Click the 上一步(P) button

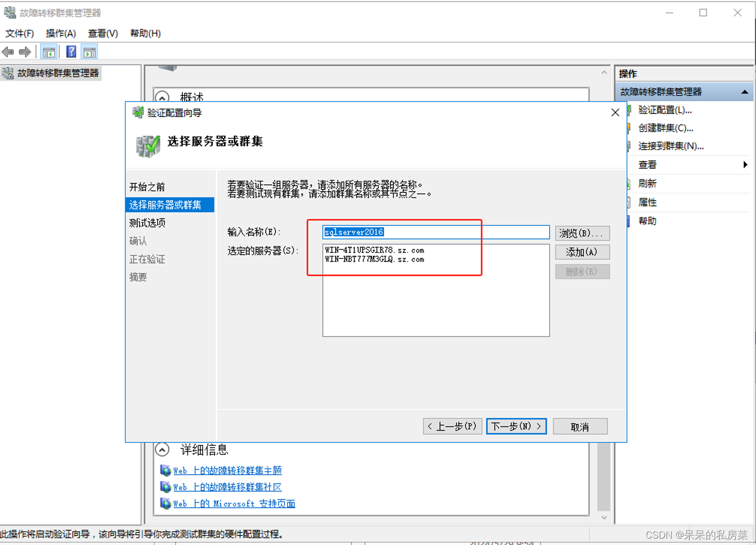(x=452, y=426)
